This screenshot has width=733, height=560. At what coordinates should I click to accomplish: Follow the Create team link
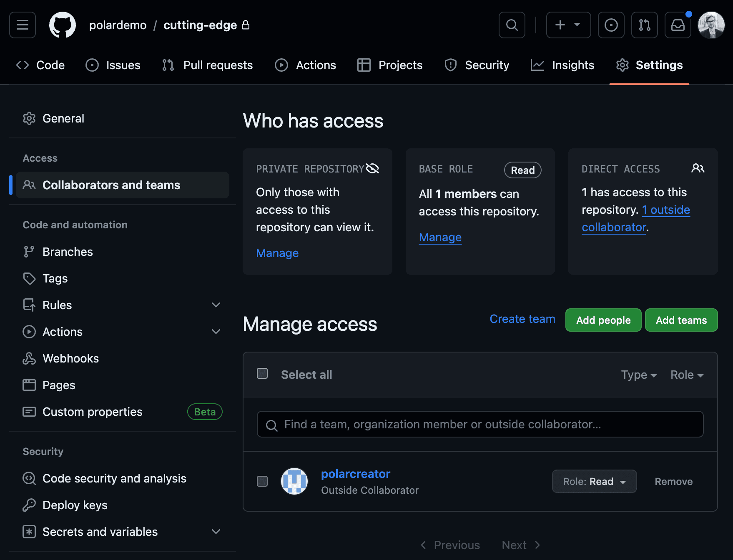(522, 319)
